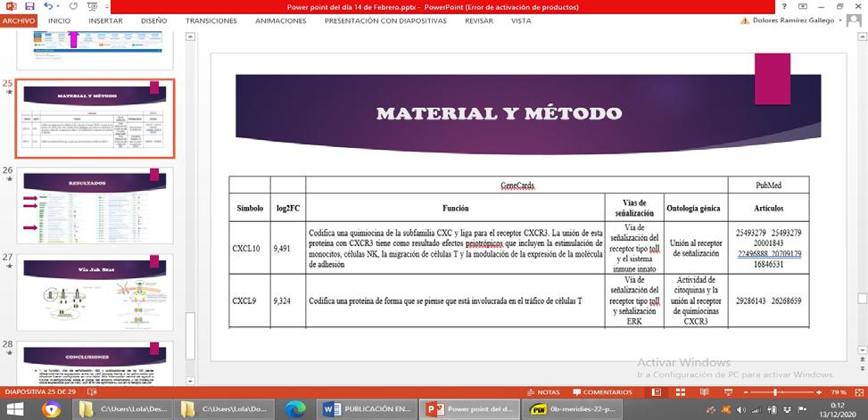Click the account warning triangle icon
The height and width of the screenshot is (420, 868).
click(x=745, y=21)
